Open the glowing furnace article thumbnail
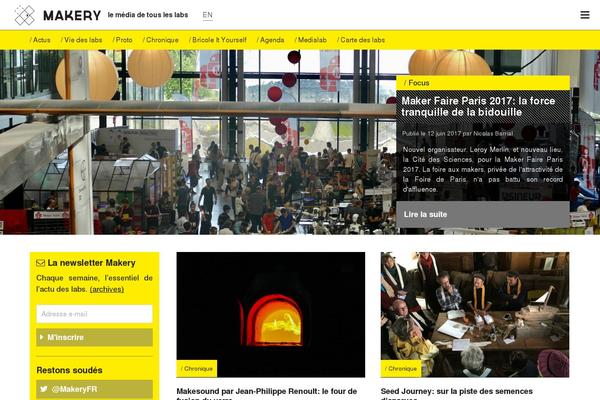Viewport: 600px width, 400px height. point(271,315)
